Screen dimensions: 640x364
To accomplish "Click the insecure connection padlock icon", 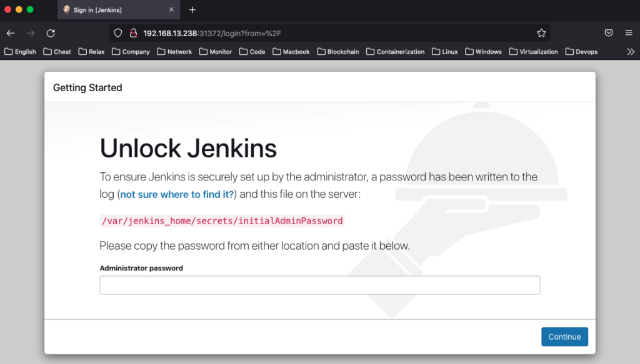I will pos(133,33).
